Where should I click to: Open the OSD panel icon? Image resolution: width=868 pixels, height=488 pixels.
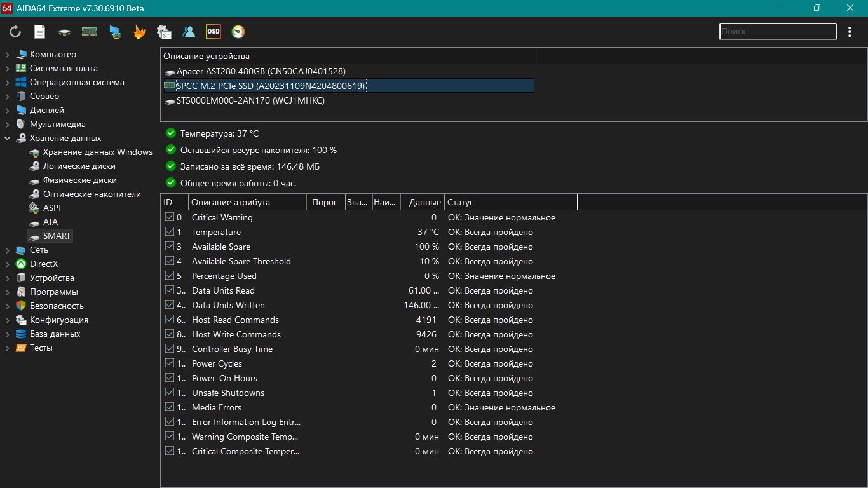point(214,32)
